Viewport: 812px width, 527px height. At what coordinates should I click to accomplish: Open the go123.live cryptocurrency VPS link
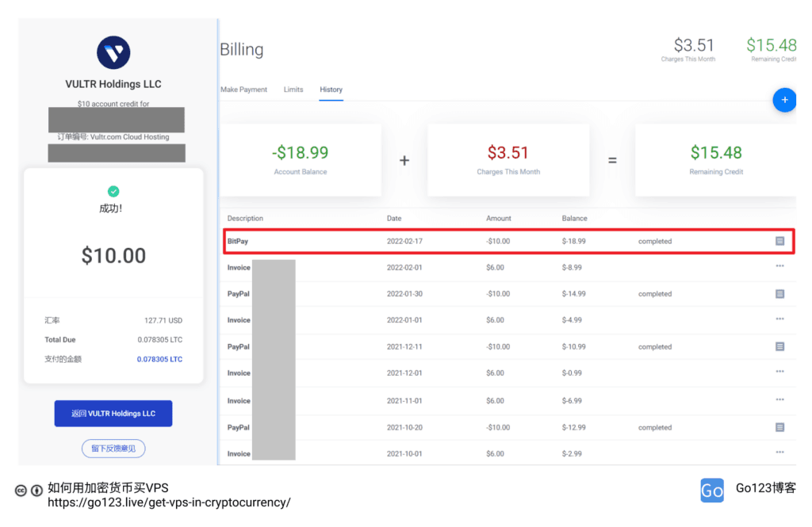tap(169, 502)
